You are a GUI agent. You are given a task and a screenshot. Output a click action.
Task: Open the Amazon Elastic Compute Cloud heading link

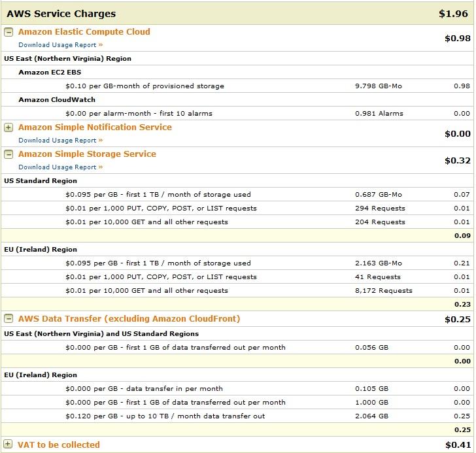[84, 32]
